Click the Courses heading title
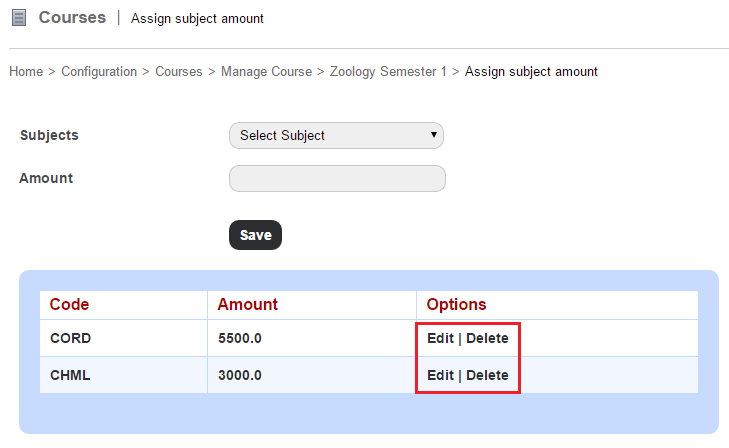 click(72, 18)
